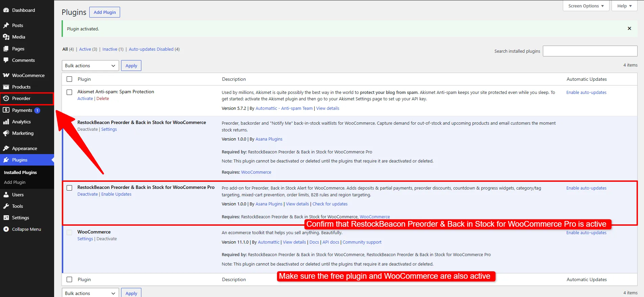This screenshot has width=644, height=297.
Task: Open Add Plugin submenu item
Action: pyautogui.click(x=15, y=182)
